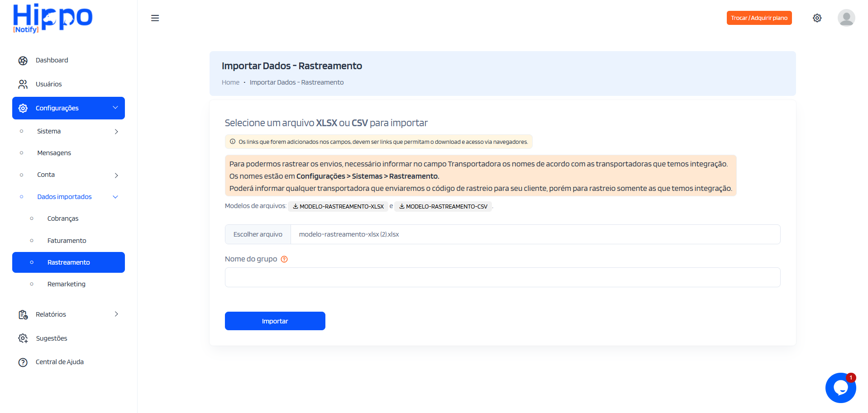Click the download icon for CSV model

pos(402,206)
